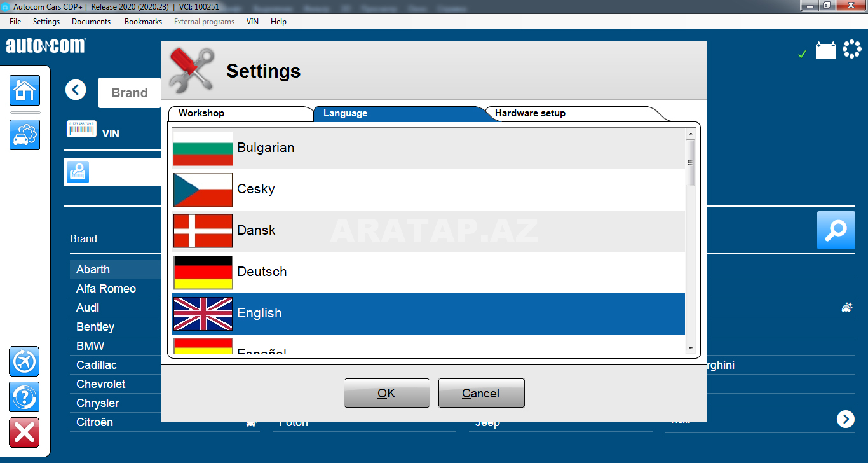Click language list scroll up arrow
Image resolution: width=868 pixels, height=463 pixels.
[x=691, y=134]
